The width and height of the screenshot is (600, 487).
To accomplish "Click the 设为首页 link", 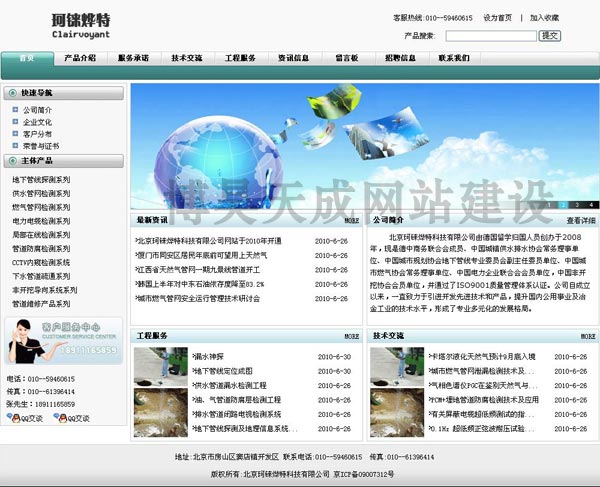I will [x=497, y=18].
